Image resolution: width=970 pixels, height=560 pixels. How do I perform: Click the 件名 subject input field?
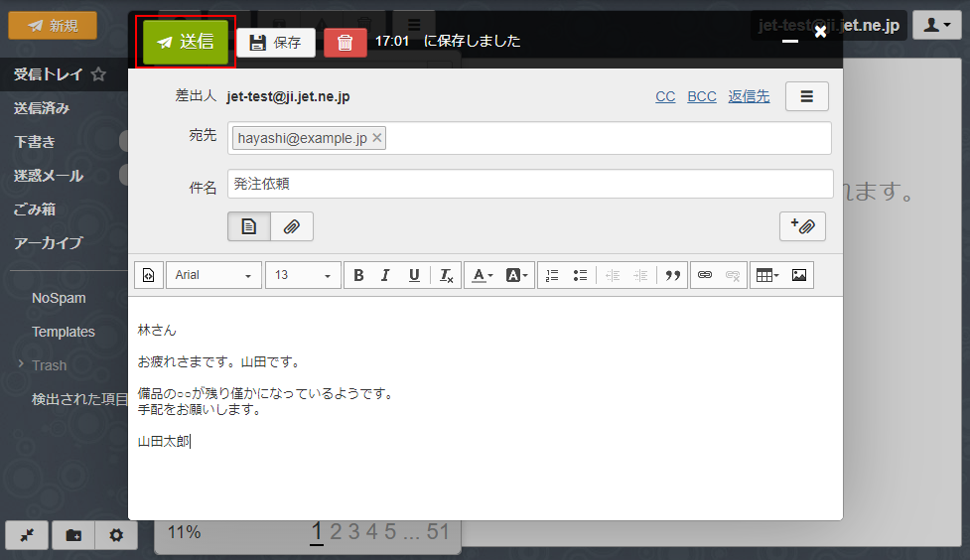pyautogui.click(x=529, y=184)
